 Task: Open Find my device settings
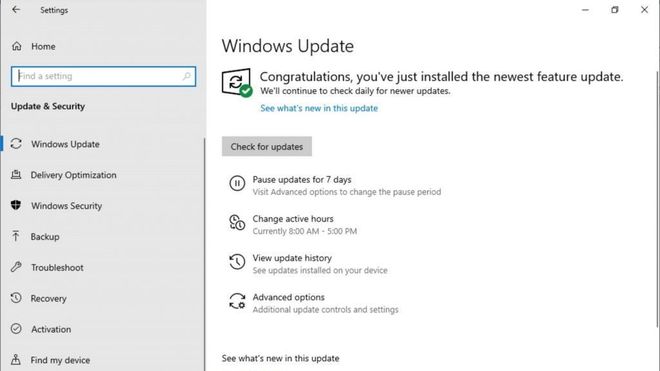coord(60,360)
